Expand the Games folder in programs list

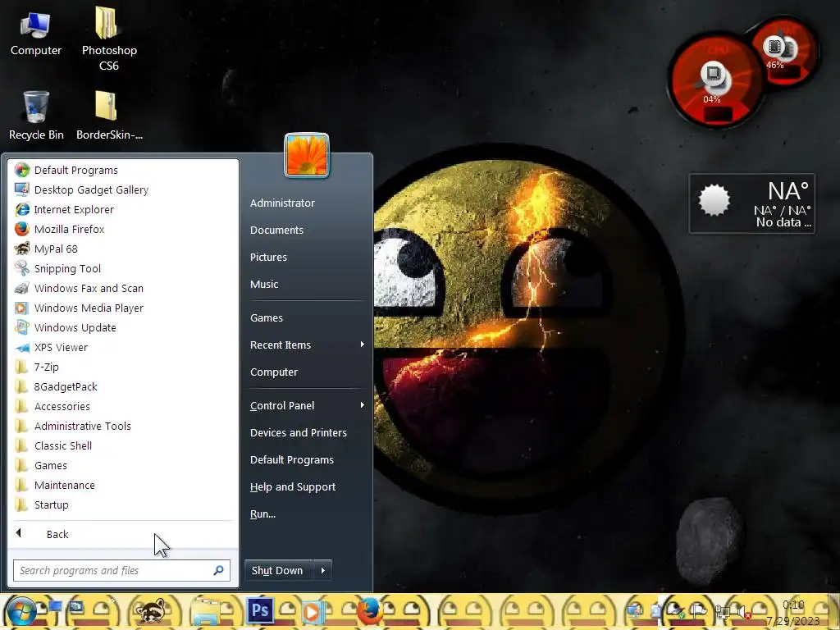(123, 466)
